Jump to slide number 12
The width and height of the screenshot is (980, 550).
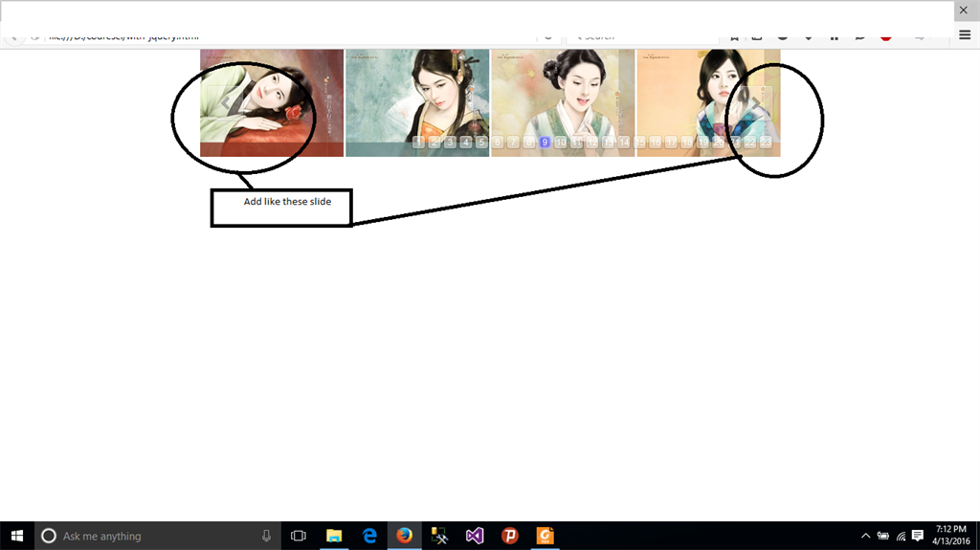coord(591,143)
